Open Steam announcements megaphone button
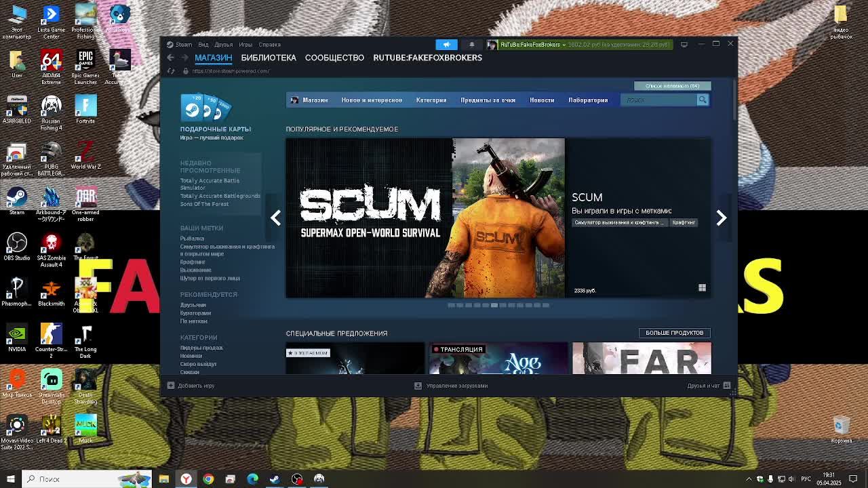 (x=446, y=45)
